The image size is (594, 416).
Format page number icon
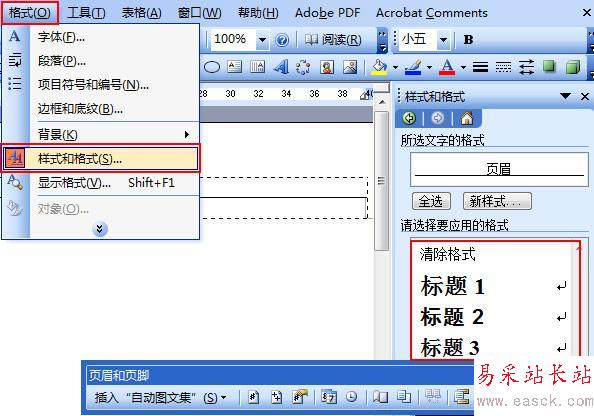coord(300,397)
